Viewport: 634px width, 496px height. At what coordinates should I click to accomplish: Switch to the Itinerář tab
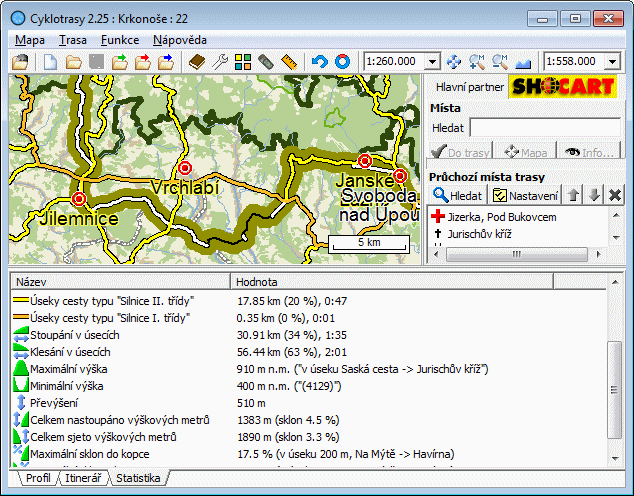tap(82, 479)
